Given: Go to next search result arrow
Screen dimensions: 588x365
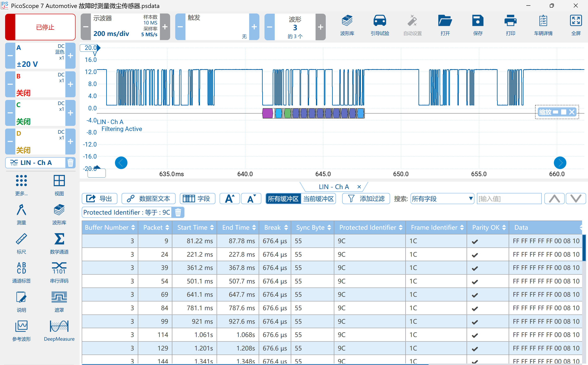Looking at the screenshot, I should [x=576, y=199].
